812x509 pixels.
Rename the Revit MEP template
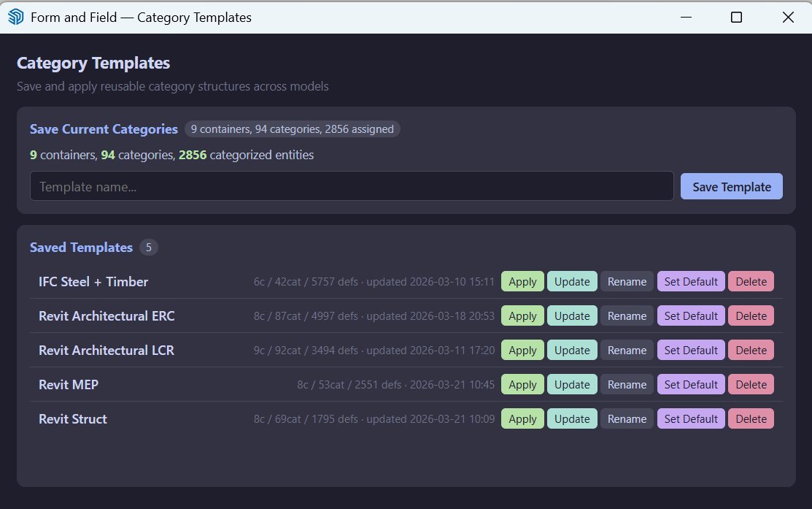pos(627,384)
